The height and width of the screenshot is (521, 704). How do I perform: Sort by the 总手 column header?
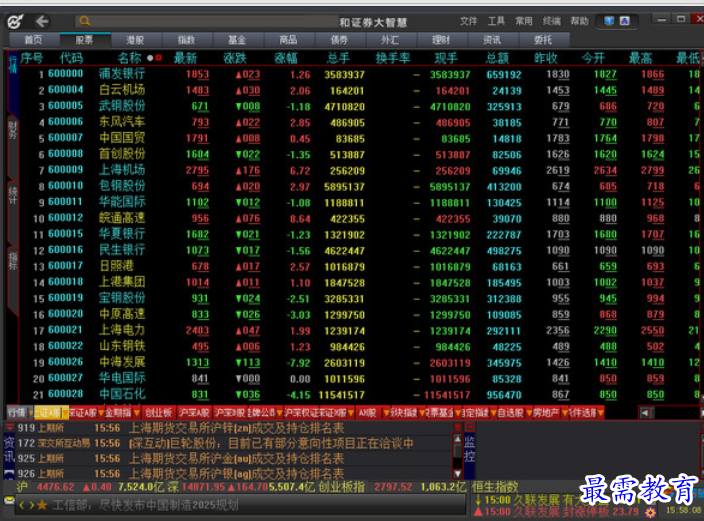(338, 58)
